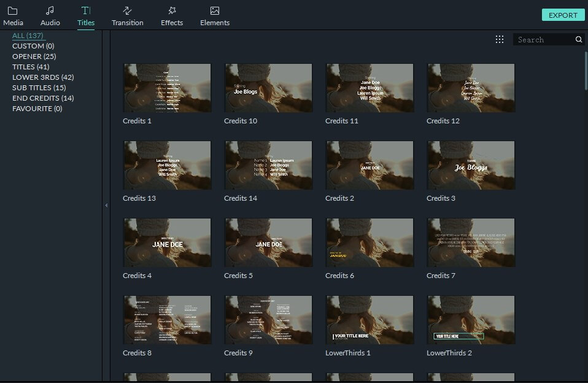Select the Credits 9 thumbnail
Screen dimensions: 588x383
pyautogui.click(x=268, y=320)
